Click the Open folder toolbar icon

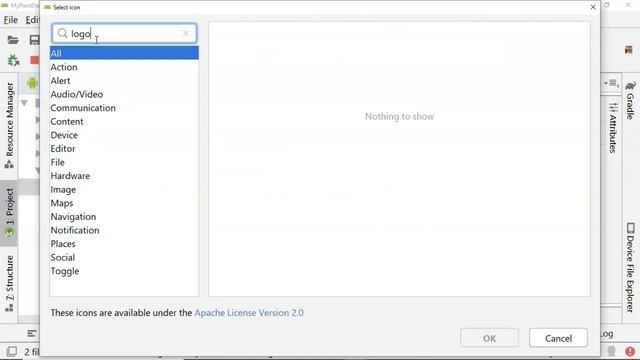(x=13, y=40)
